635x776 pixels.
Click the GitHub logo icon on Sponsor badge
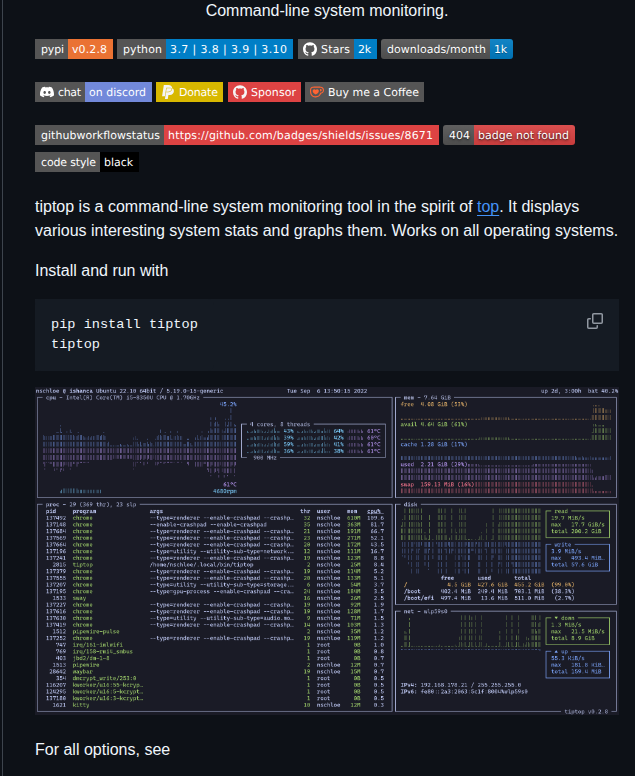pyautogui.click(x=240, y=92)
